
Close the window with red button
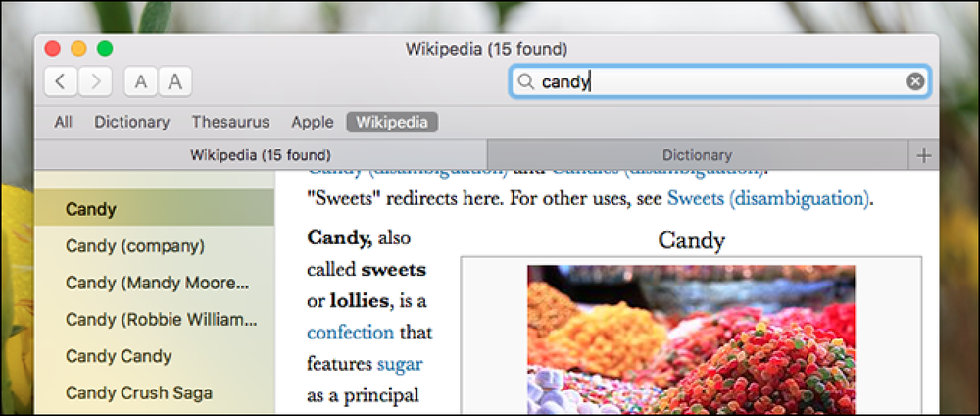pos(53,49)
